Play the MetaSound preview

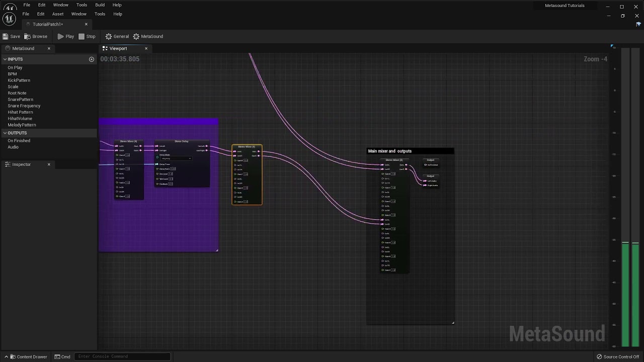[66, 36]
